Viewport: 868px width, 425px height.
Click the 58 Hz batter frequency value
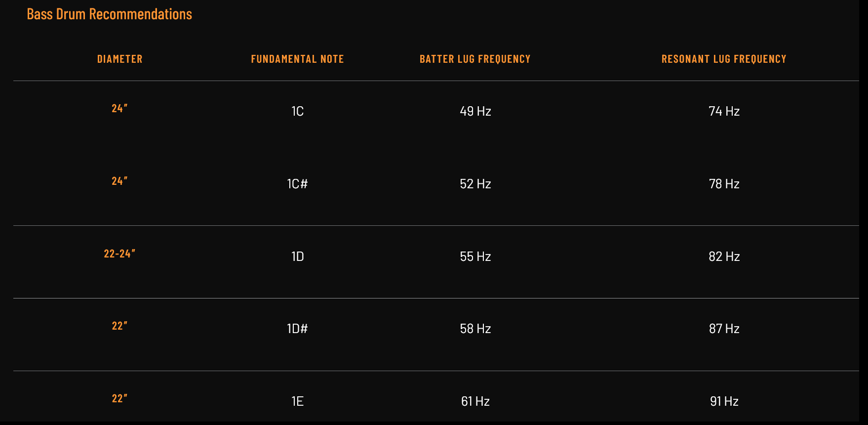475,329
